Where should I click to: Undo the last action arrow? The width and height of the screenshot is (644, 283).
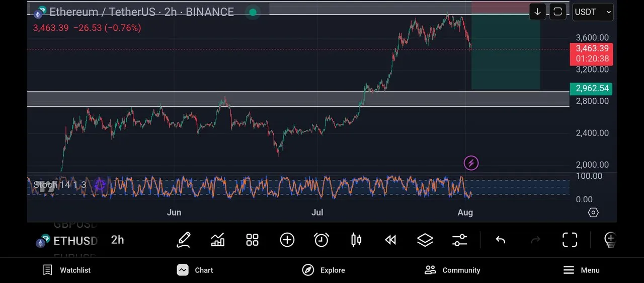pos(500,240)
